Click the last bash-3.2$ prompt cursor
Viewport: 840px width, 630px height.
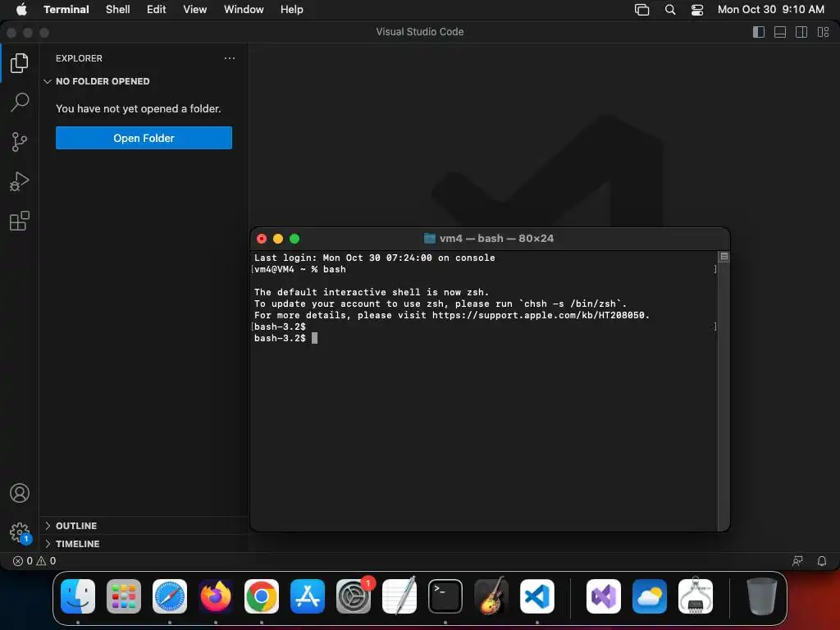click(x=314, y=338)
